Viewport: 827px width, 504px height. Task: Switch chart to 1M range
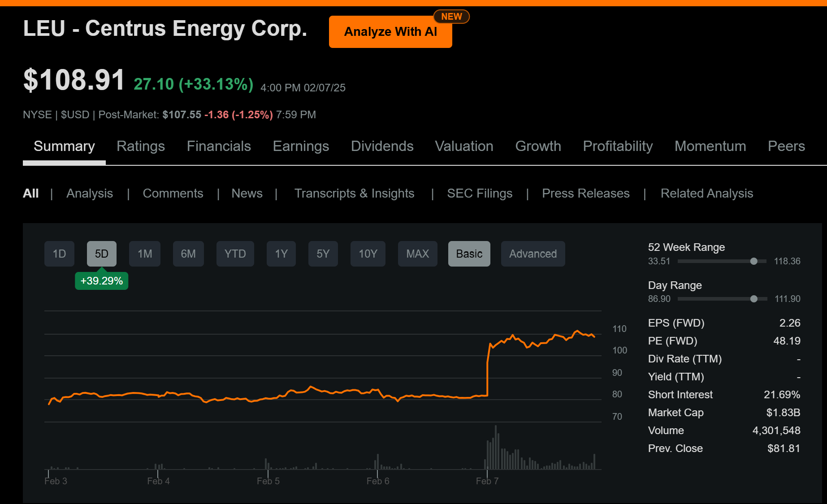point(145,254)
